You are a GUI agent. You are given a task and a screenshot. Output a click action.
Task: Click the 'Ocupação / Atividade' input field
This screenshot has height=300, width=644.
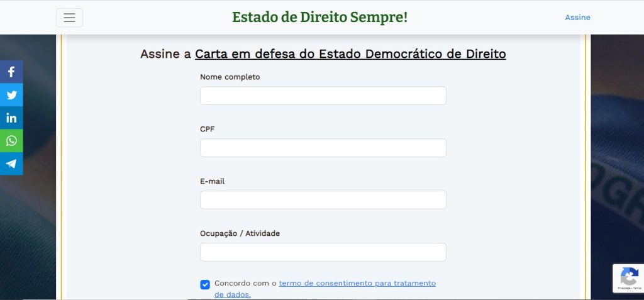[x=323, y=252]
